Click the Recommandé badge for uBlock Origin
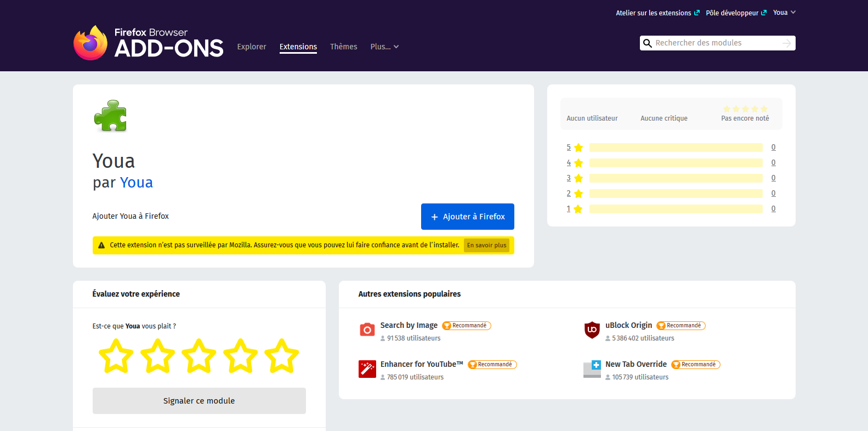This screenshot has height=431, width=868. click(681, 326)
